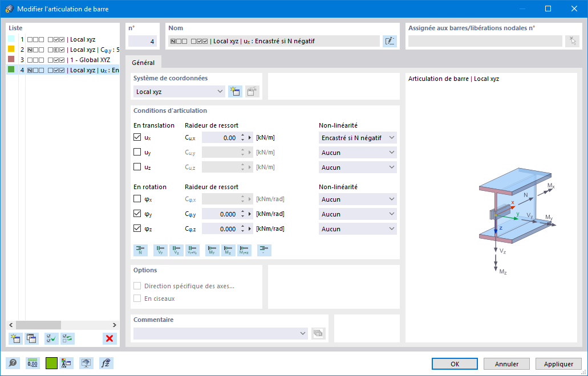The width and height of the screenshot is (588, 376).
Task: Open the ux non-linearity Encastré si N négatif dropdown
Action: (358, 137)
